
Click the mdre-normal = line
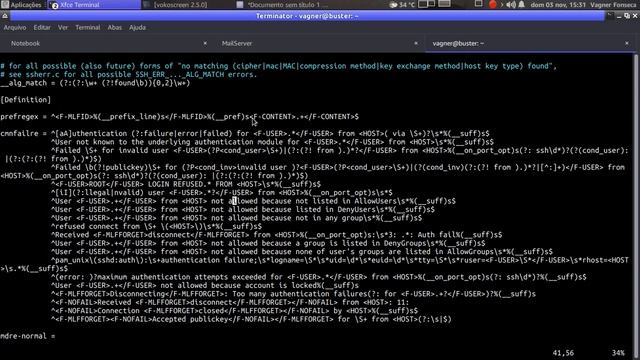[28, 336]
